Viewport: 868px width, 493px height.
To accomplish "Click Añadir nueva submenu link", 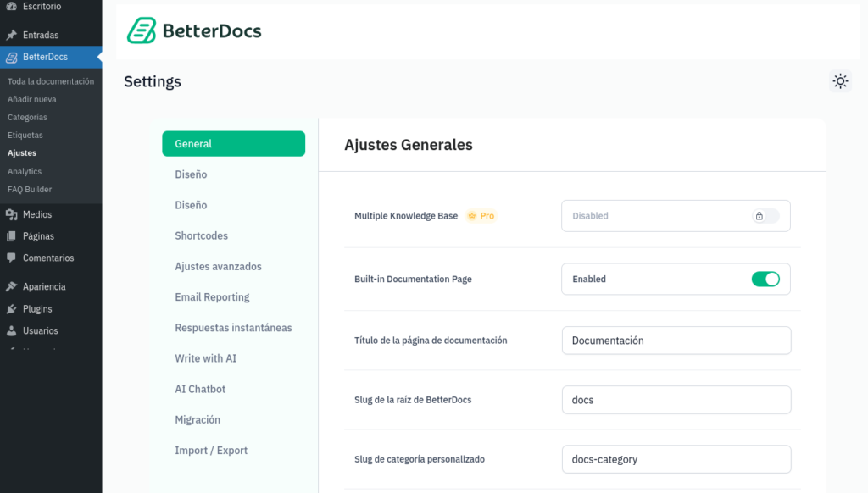I will coord(31,100).
